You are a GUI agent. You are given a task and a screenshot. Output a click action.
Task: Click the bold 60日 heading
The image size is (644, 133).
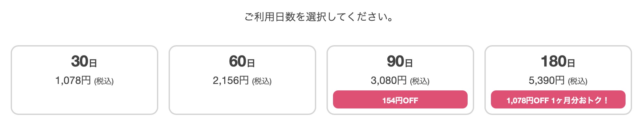click(x=242, y=61)
